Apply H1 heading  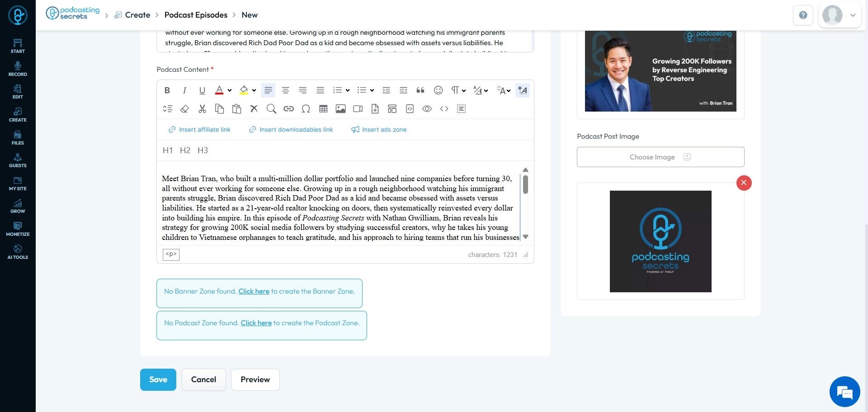168,150
